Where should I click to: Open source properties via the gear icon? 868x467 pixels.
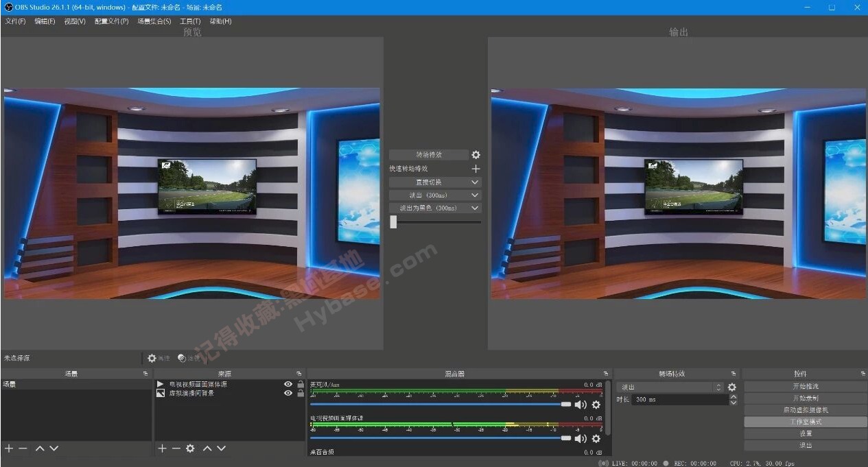click(190, 448)
